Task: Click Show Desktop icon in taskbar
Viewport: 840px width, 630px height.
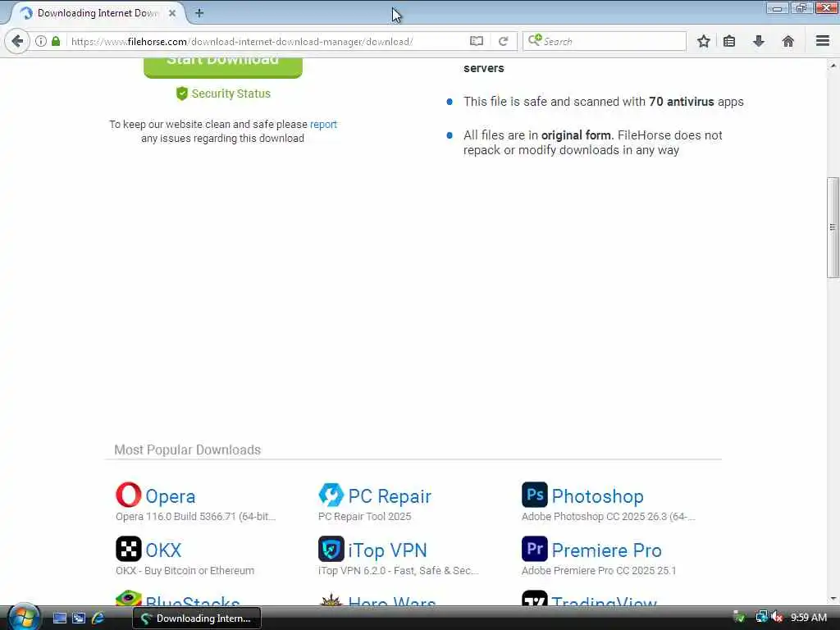Action: tap(59, 619)
